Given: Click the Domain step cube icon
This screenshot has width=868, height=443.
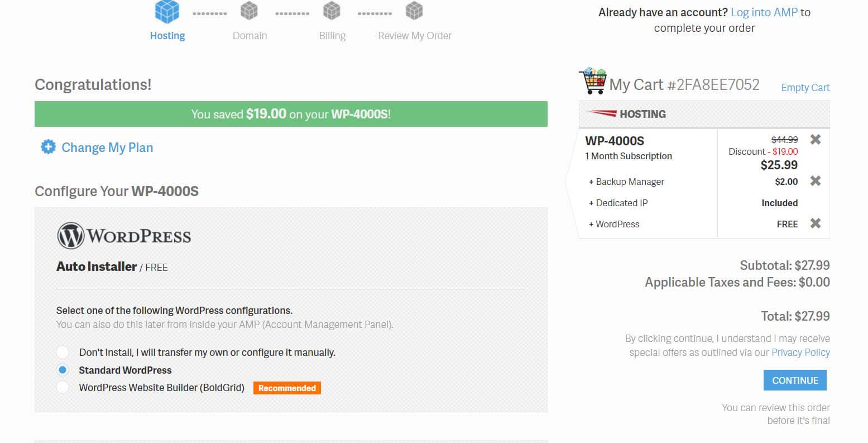Looking at the screenshot, I should [x=250, y=11].
